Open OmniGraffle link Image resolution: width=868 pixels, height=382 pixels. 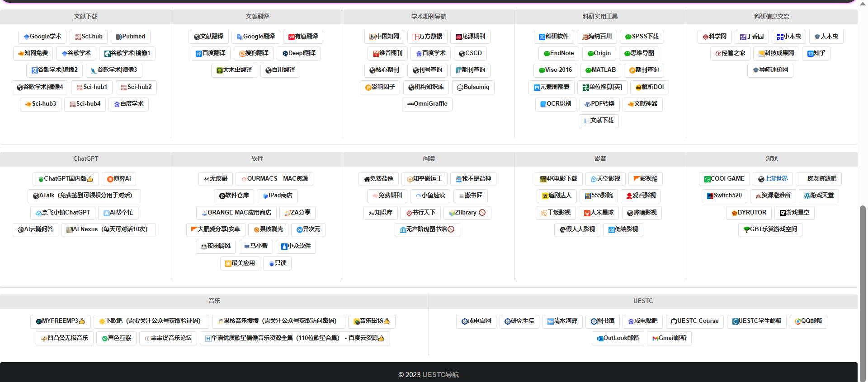(x=427, y=104)
